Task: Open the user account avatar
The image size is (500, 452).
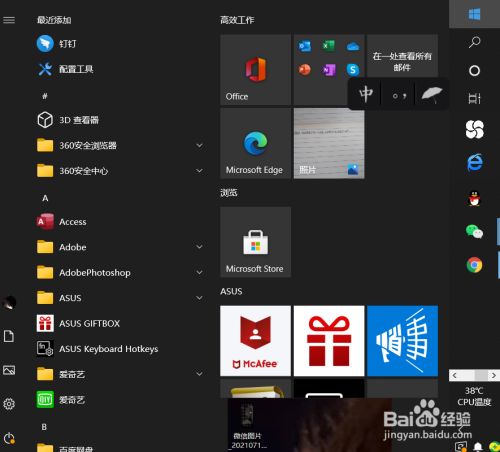Action: [9, 303]
